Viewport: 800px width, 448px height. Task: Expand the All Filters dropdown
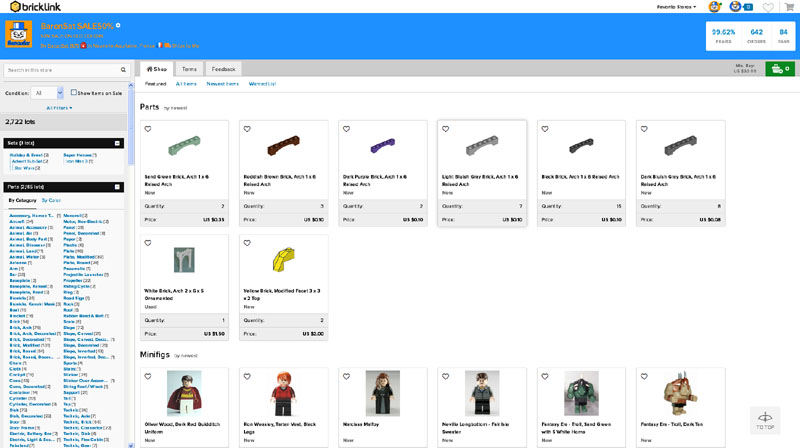click(x=60, y=108)
